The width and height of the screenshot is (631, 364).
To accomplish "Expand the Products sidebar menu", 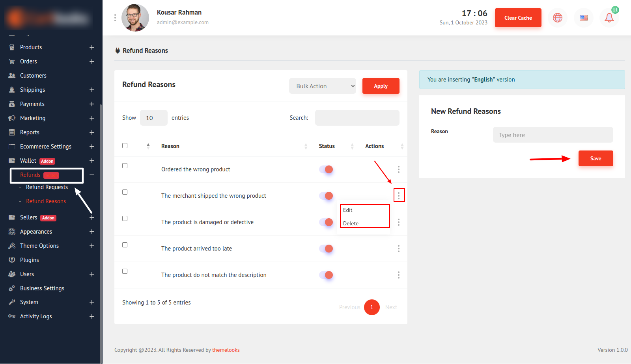I will tap(91, 47).
